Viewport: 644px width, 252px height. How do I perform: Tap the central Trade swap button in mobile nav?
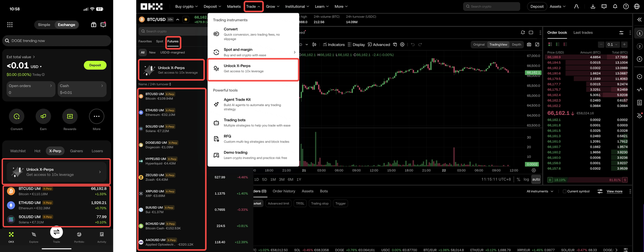[57, 232]
